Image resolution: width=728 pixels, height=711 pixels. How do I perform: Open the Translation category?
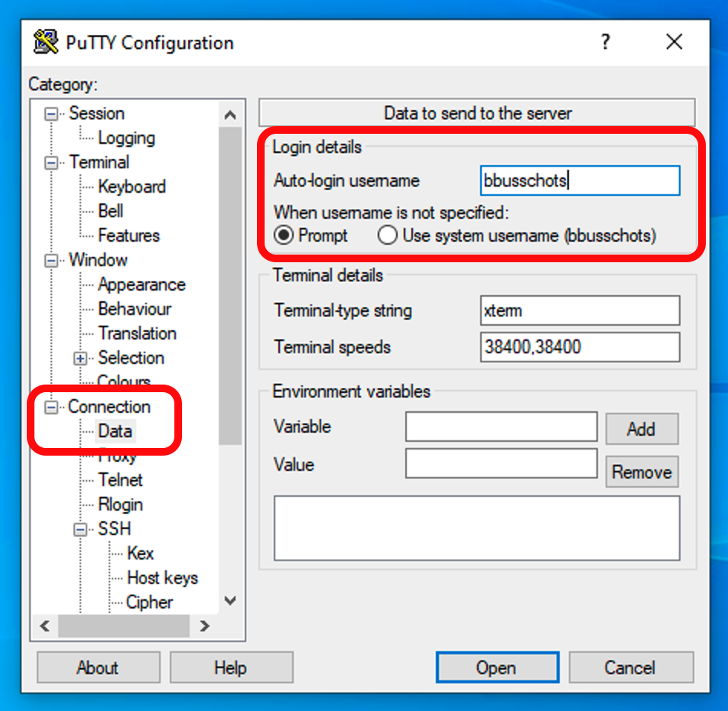(x=137, y=333)
